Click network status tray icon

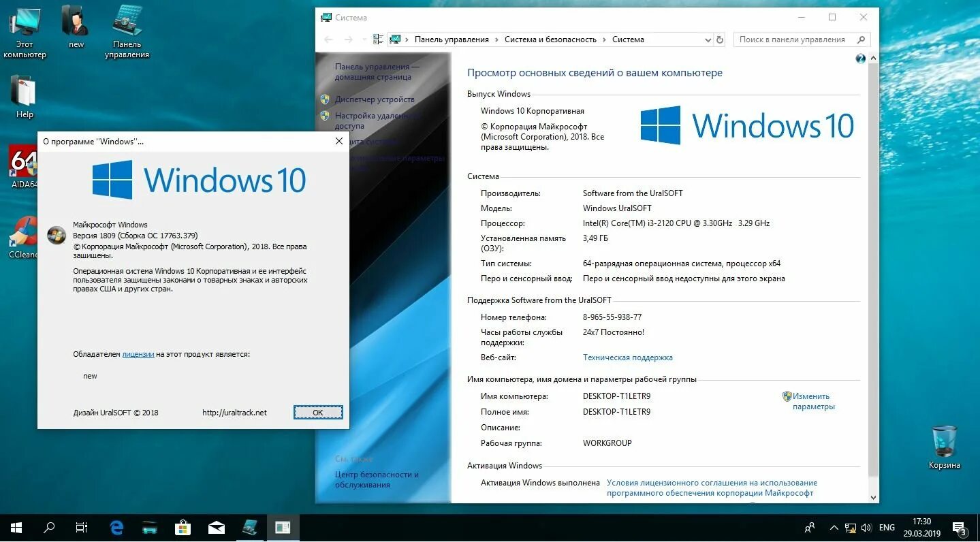pyautogui.click(x=851, y=528)
